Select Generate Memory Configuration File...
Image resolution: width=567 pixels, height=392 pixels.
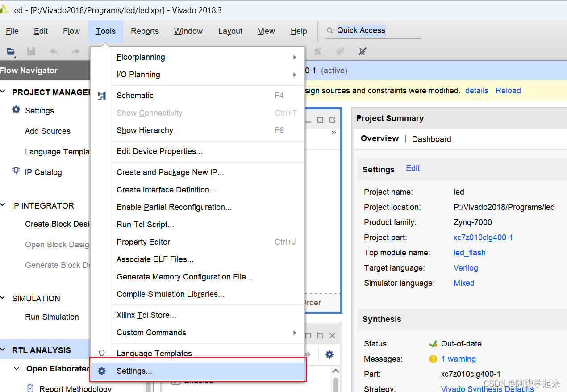[198, 277]
